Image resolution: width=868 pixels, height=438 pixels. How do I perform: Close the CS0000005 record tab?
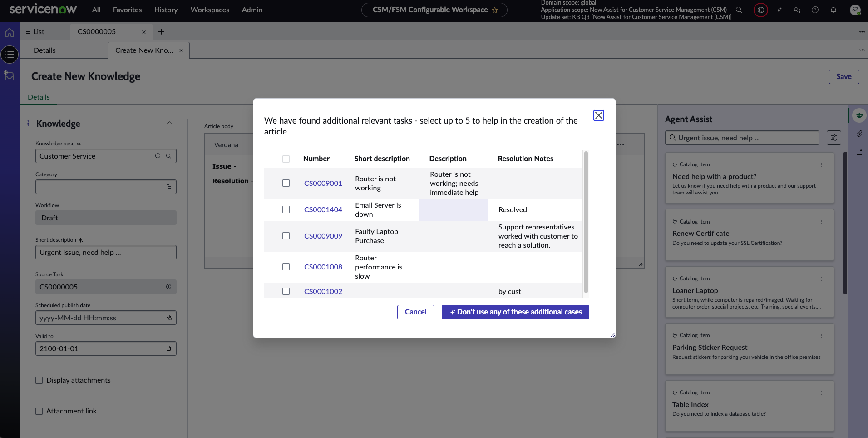click(144, 32)
